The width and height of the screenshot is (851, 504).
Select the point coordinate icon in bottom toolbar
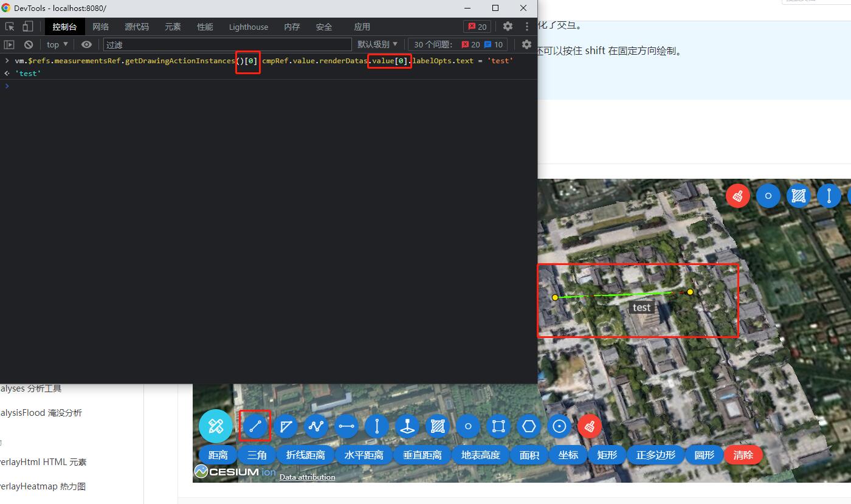pos(468,426)
